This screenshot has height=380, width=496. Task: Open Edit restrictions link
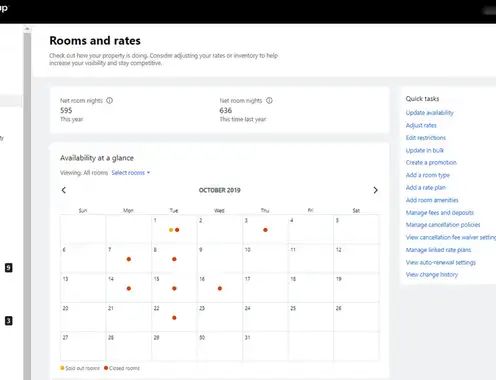pyautogui.click(x=426, y=138)
